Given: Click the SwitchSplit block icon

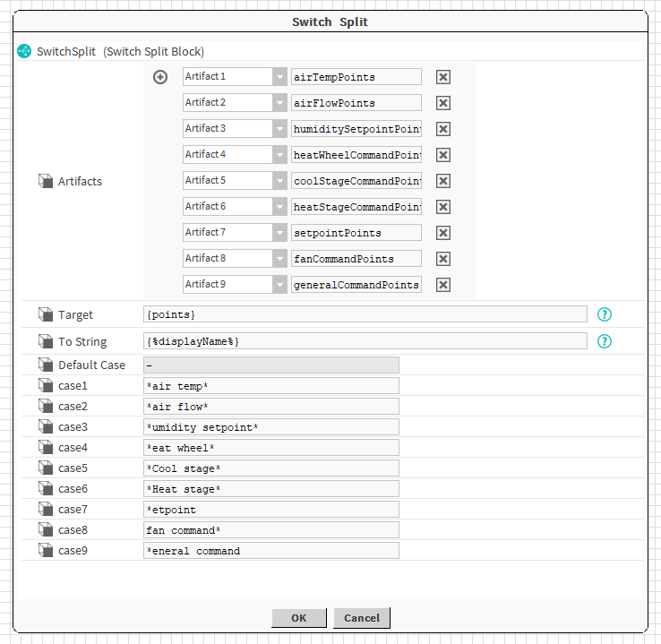Looking at the screenshot, I should [24, 51].
